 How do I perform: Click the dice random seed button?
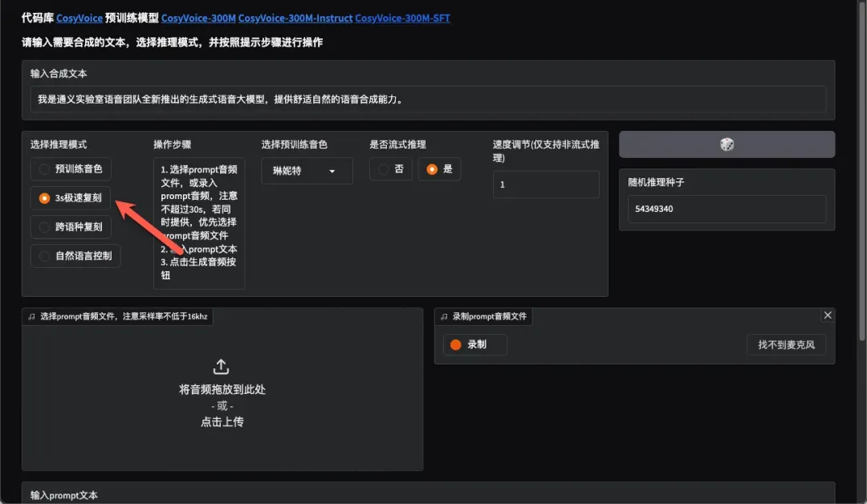[x=727, y=144]
